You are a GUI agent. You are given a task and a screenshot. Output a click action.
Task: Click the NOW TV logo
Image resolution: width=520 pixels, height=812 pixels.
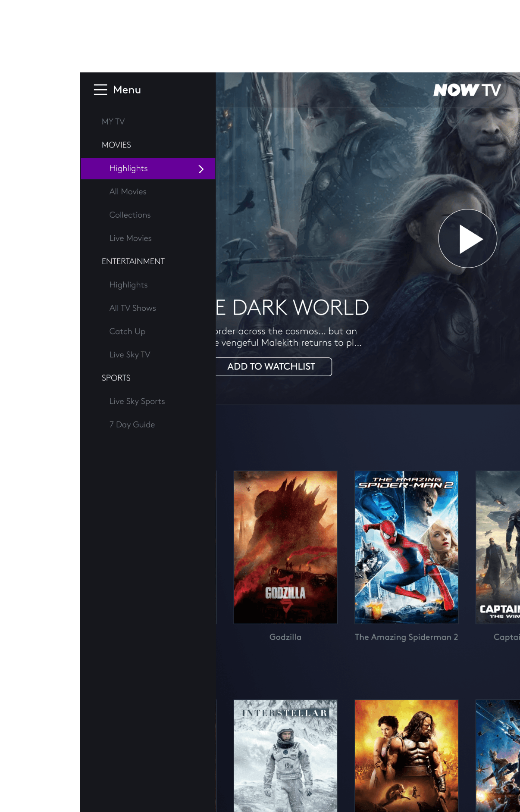click(x=467, y=90)
